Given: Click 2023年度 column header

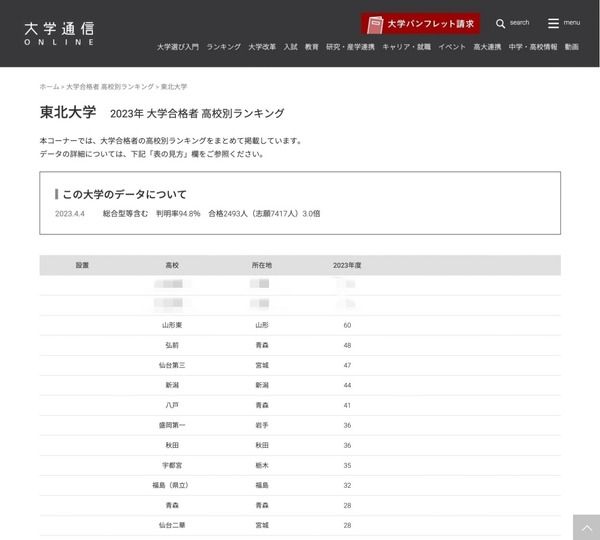Looking at the screenshot, I should click(x=347, y=265).
